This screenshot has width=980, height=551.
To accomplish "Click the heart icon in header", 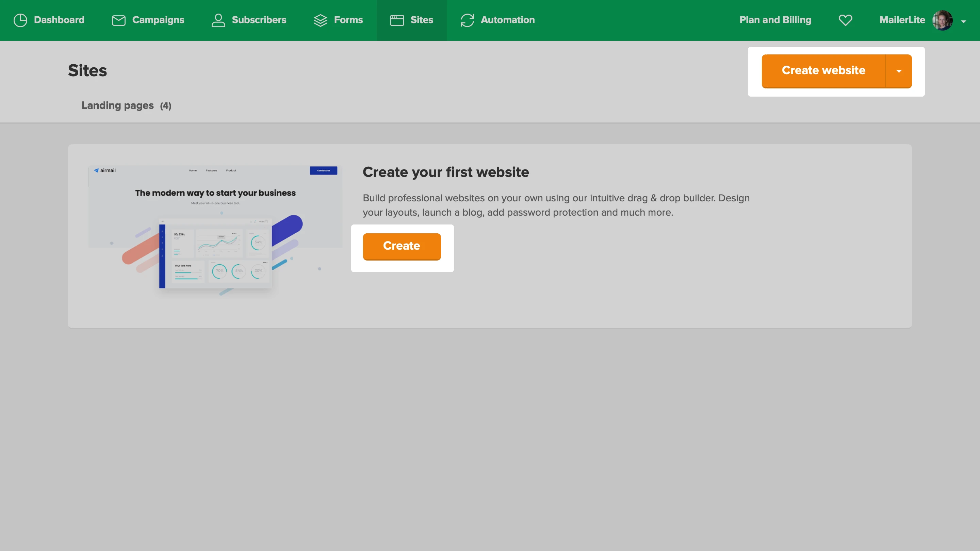I will (x=845, y=20).
